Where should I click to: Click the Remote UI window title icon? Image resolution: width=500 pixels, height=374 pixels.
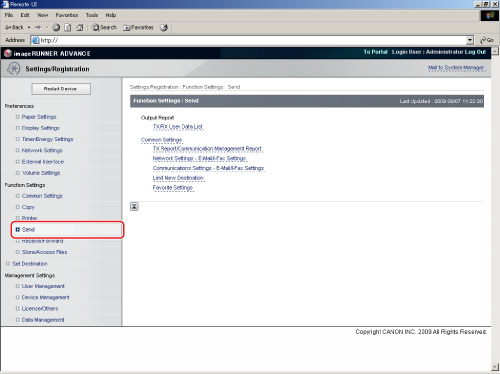tap(5, 4)
